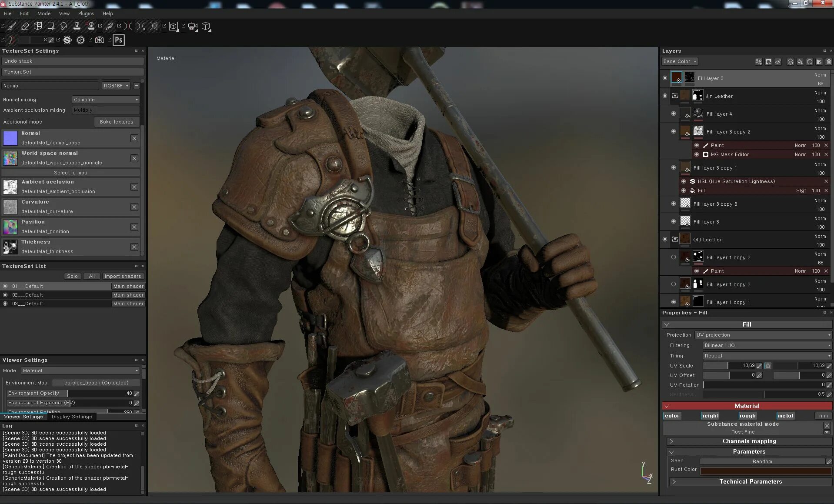834x504 pixels.
Task: Click the UV Rotation slider
Action: [764, 385]
